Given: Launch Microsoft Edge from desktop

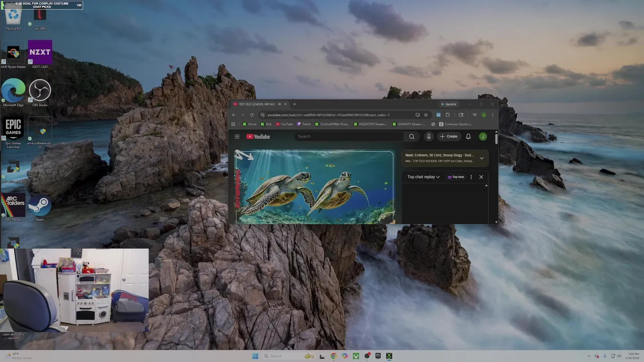Looking at the screenshot, I should tap(13, 93).
